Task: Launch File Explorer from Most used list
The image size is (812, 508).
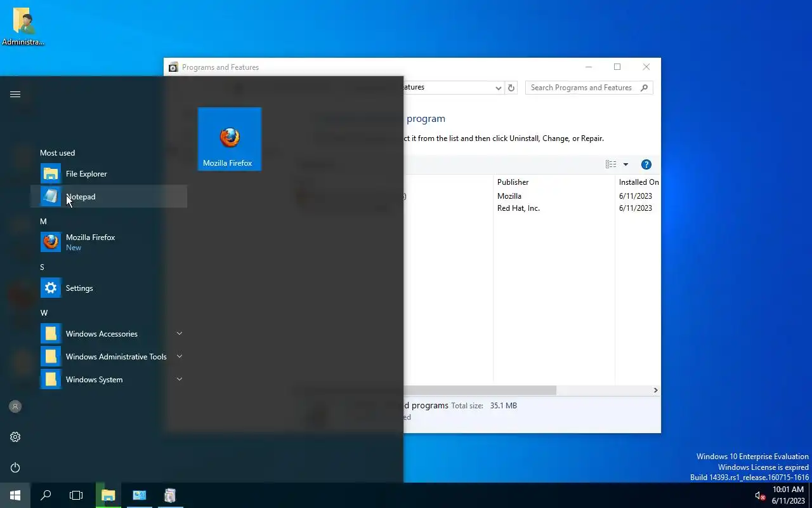Action: click(x=108, y=174)
